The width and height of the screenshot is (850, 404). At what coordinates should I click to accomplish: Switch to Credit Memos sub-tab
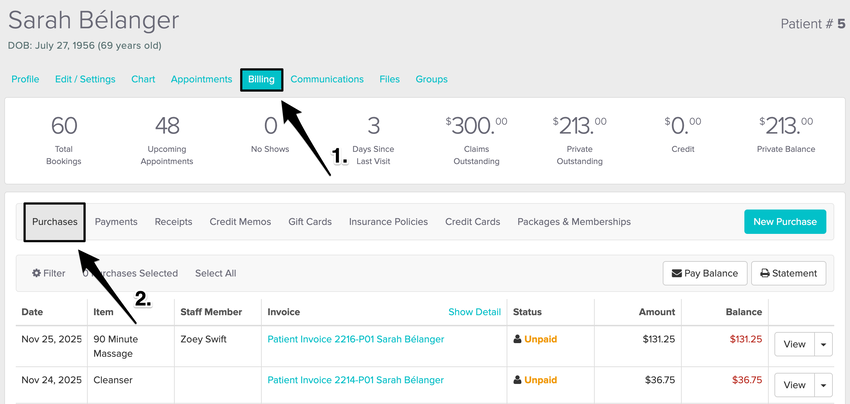(x=240, y=222)
